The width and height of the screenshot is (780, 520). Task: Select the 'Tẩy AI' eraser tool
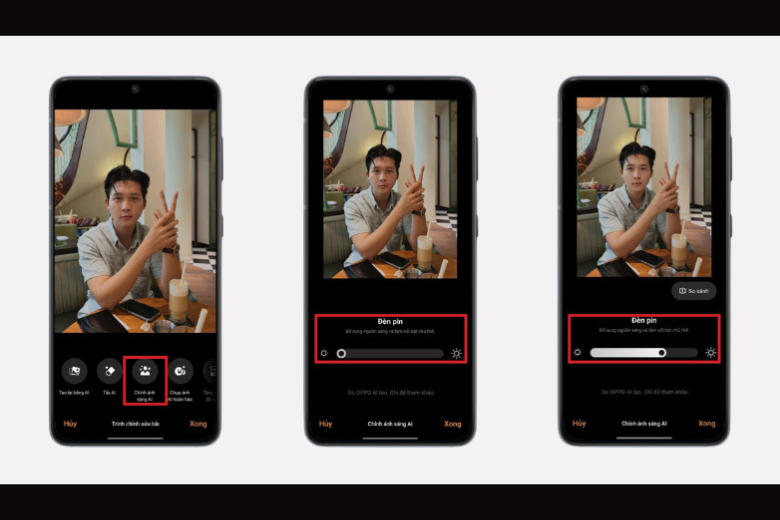point(110,371)
